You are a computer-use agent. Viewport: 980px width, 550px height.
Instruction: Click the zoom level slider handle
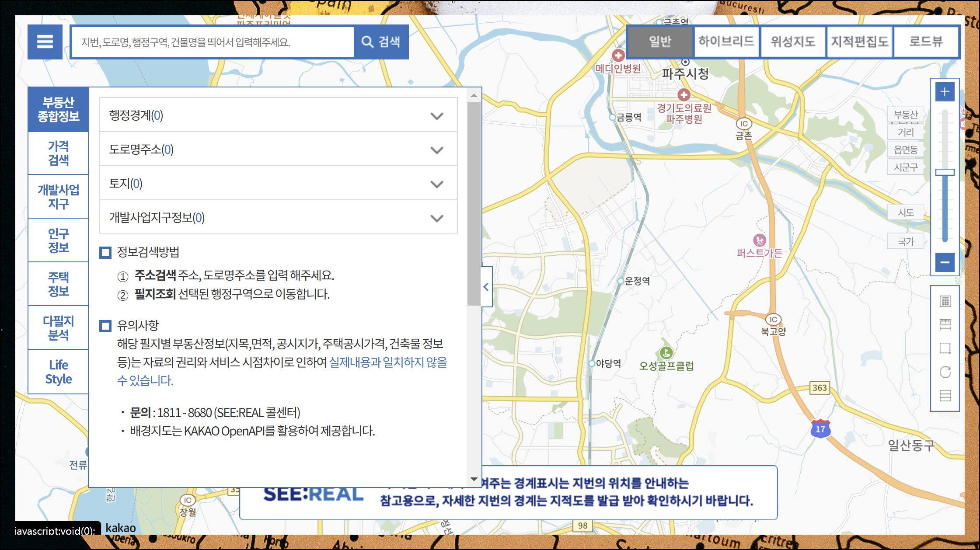[x=945, y=172]
